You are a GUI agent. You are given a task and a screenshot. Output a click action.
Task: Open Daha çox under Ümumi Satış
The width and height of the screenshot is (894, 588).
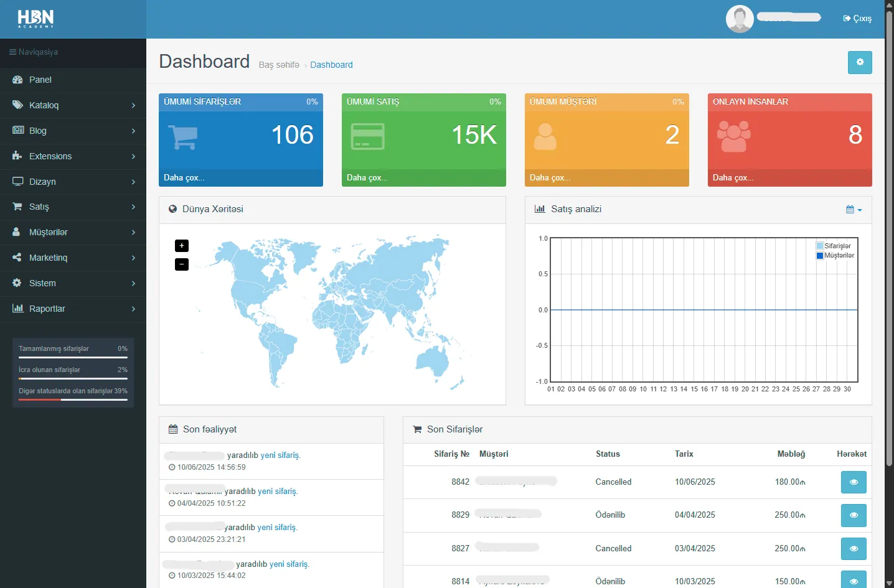pos(367,178)
